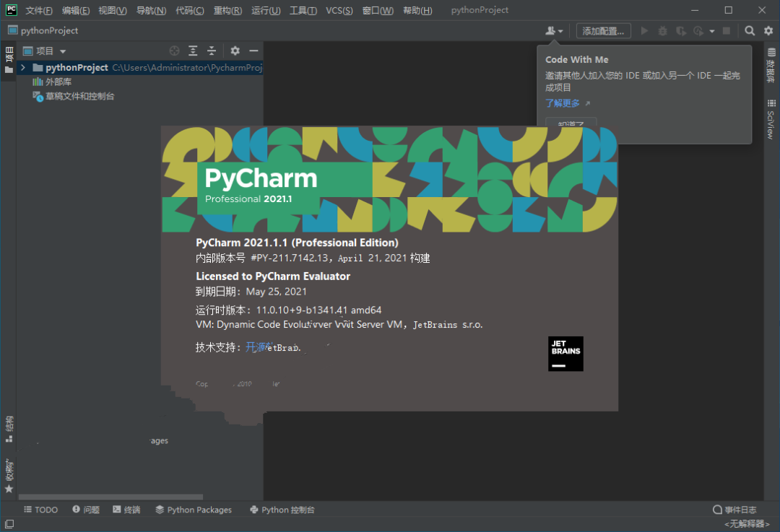Screen dimensions: 780x532
Task: Click the 了解更多 link in Code With Me popup
Action: (563, 103)
